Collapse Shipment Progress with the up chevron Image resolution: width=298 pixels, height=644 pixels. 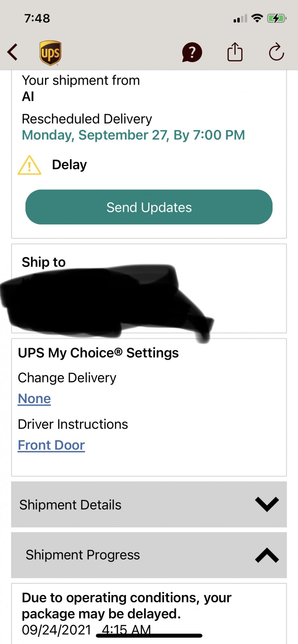point(267,555)
